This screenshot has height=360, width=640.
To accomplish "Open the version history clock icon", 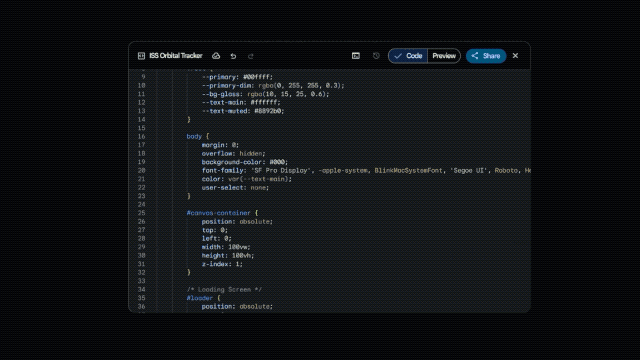I will (x=376, y=56).
